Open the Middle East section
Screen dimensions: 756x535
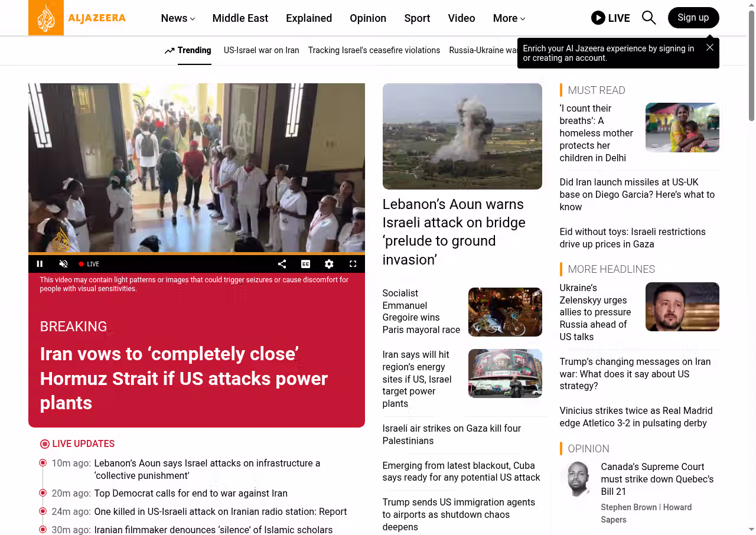[x=240, y=18]
